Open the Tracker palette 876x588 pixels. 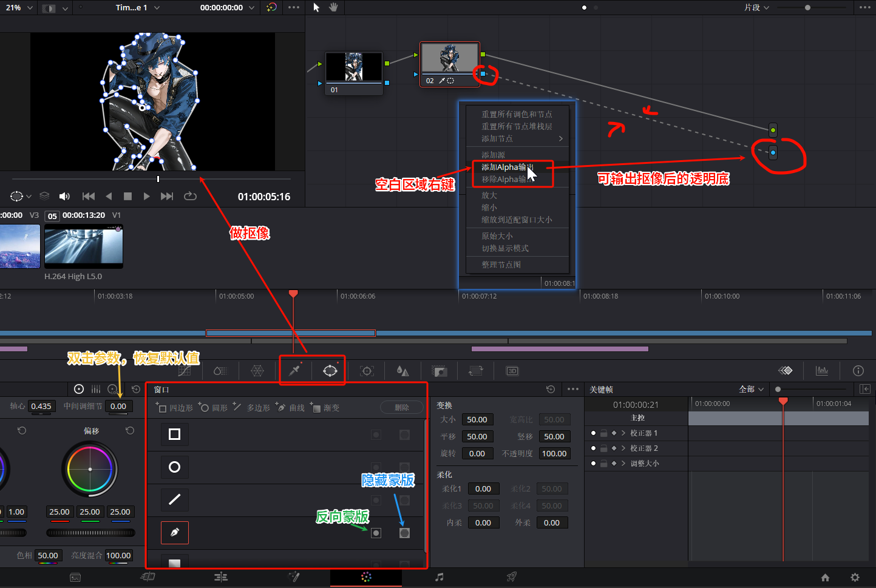click(367, 371)
